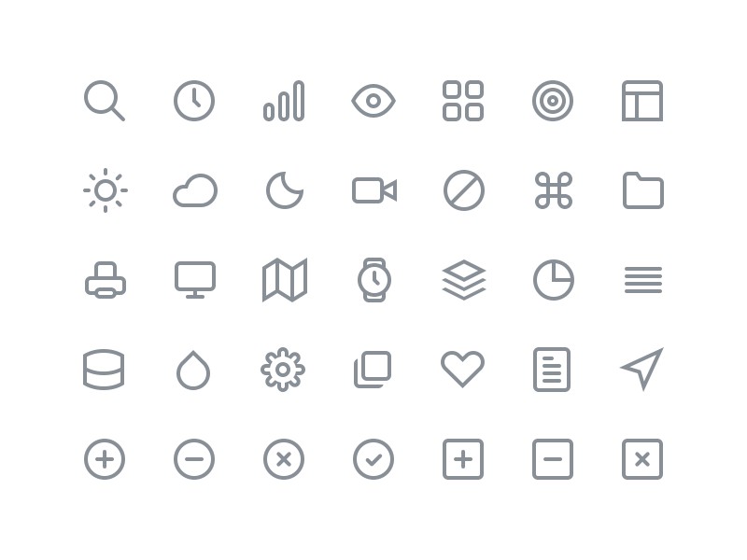The image size is (747, 560).
Task: Click the paper plane location arrow icon
Action: pyautogui.click(x=642, y=369)
